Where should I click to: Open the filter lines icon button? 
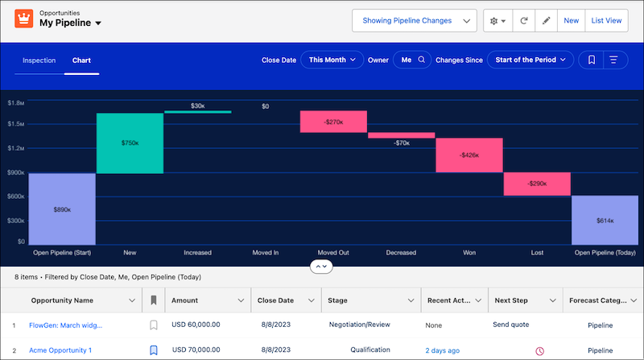(x=613, y=60)
